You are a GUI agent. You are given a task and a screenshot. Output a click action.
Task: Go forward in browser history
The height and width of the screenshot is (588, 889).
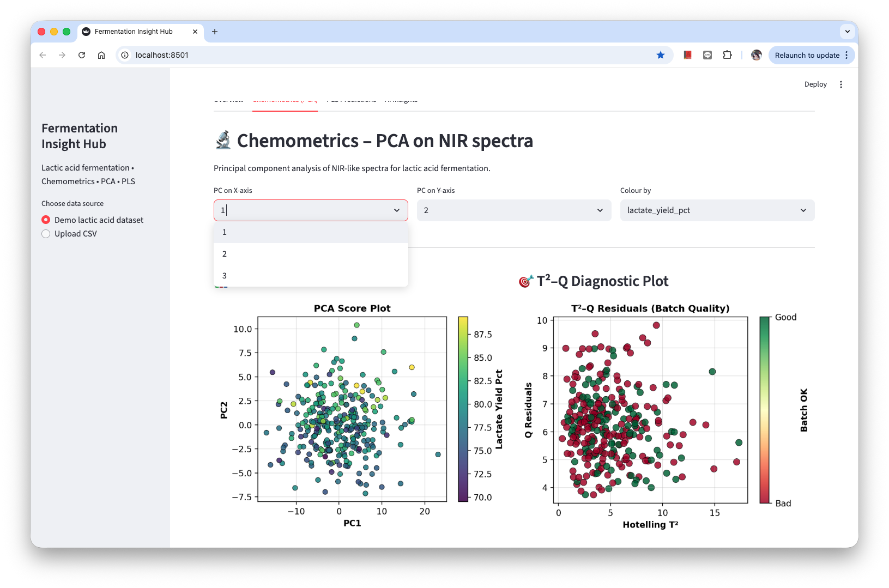[x=62, y=55]
